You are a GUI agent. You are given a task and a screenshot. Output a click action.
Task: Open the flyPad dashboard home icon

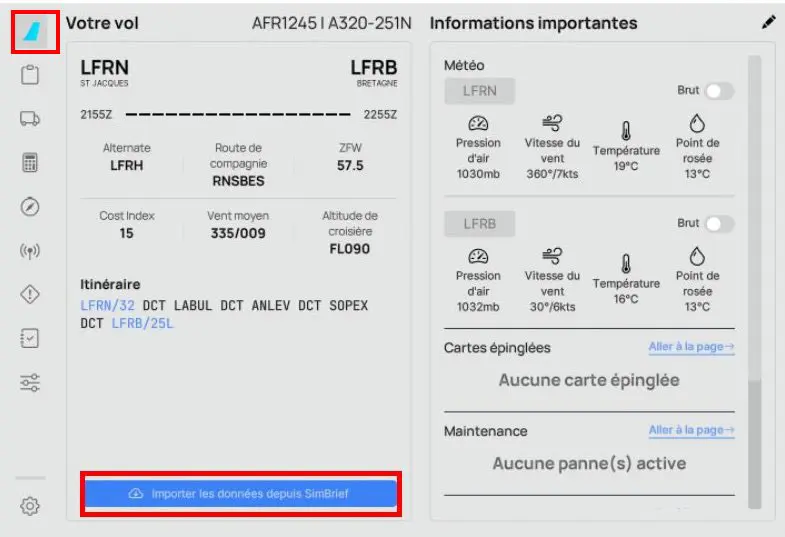click(x=33, y=32)
